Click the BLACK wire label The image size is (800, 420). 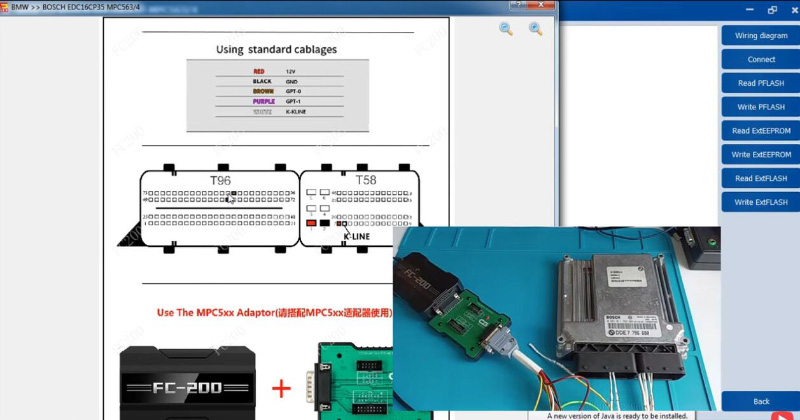click(262, 81)
